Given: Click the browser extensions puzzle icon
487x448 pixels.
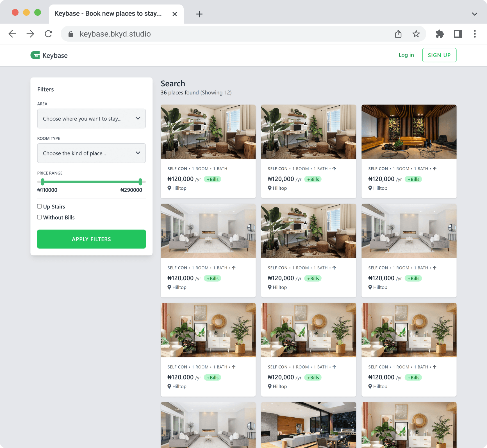Looking at the screenshot, I should coord(440,34).
